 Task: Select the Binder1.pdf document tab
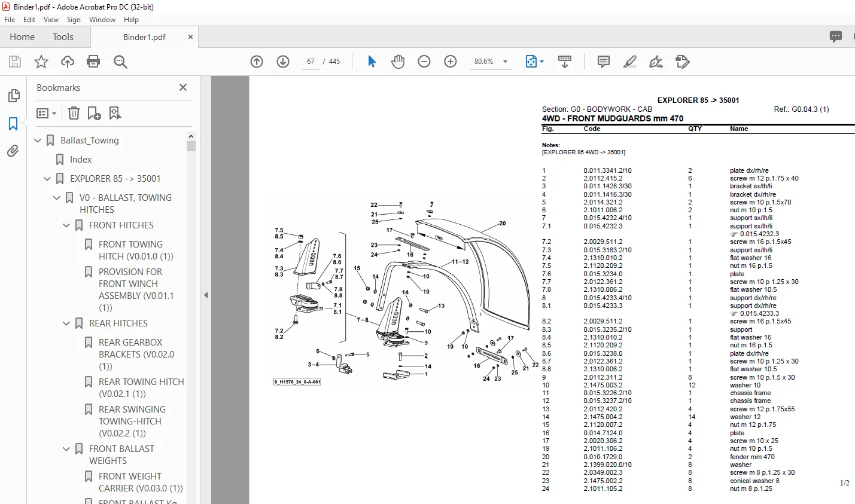pos(144,37)
